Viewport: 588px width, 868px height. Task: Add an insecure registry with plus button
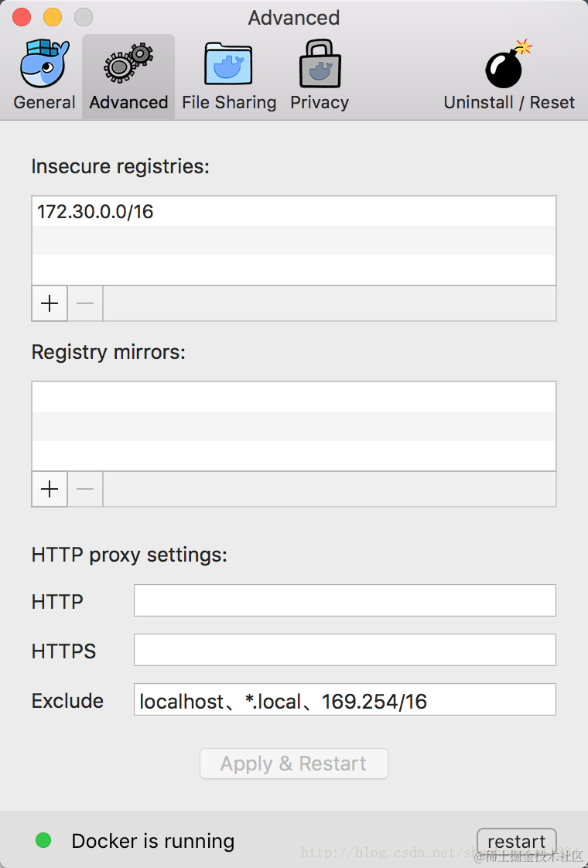pos(50,303)
